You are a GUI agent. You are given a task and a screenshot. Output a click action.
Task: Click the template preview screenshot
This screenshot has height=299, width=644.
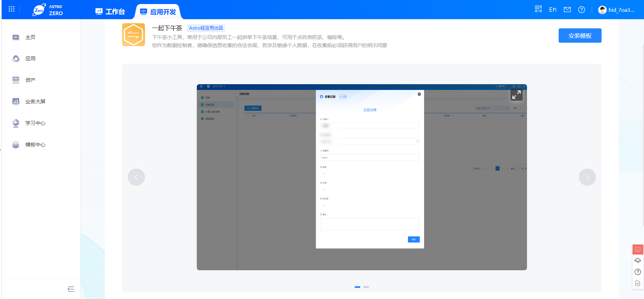[x=362, y=177]
